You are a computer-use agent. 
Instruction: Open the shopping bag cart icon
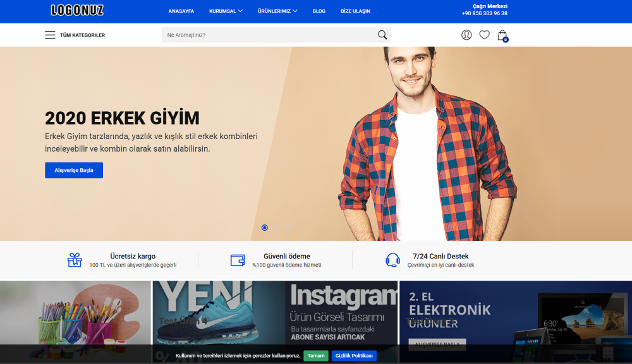point(502,35)
